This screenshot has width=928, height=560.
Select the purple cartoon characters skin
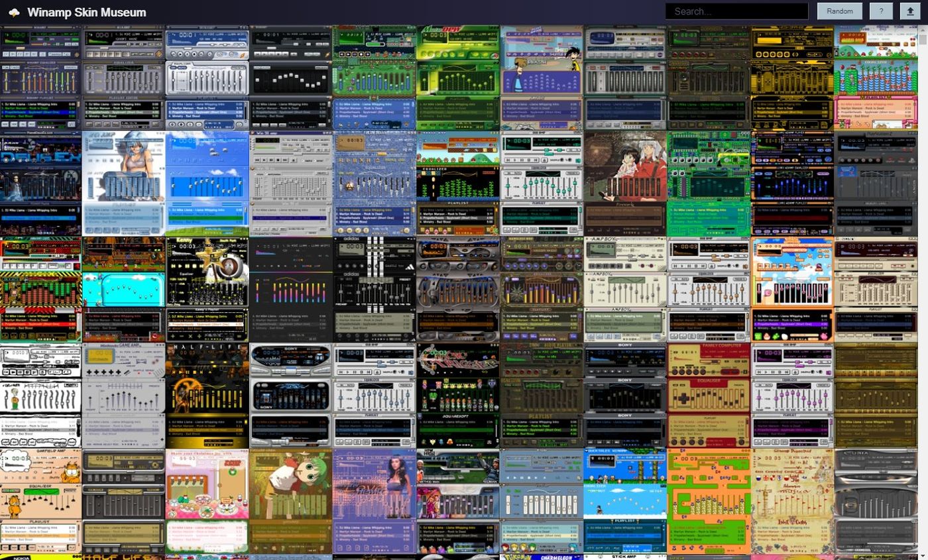click(x=542, y=78)
